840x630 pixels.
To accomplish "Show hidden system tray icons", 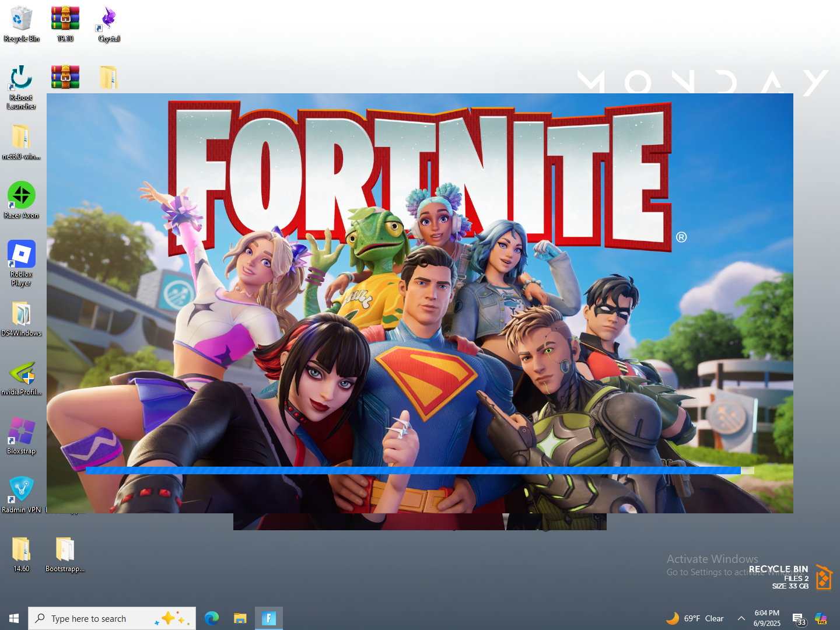I will pos(741,618).
